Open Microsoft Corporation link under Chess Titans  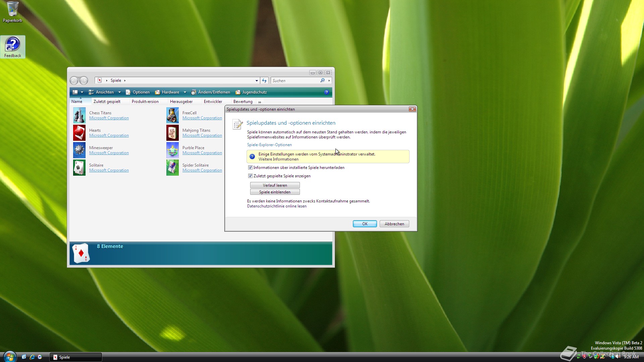click(109, 118)
